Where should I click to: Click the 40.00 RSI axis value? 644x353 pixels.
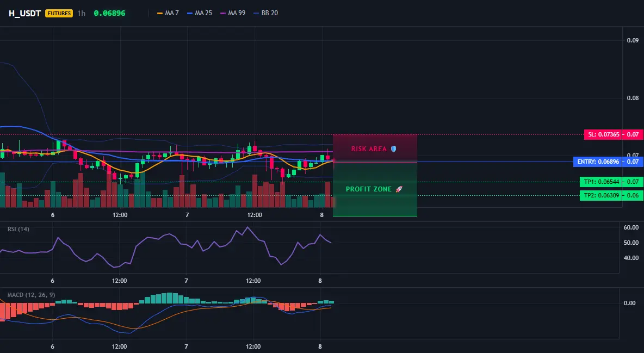[631, 258]
